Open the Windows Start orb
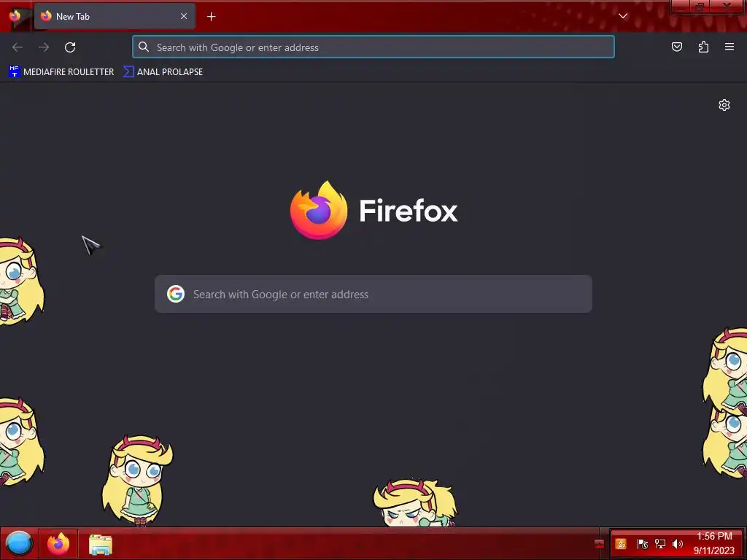 point(18,543)
